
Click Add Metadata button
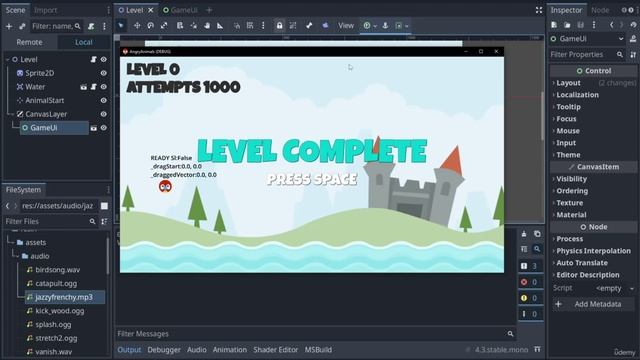tap(593, 304)
